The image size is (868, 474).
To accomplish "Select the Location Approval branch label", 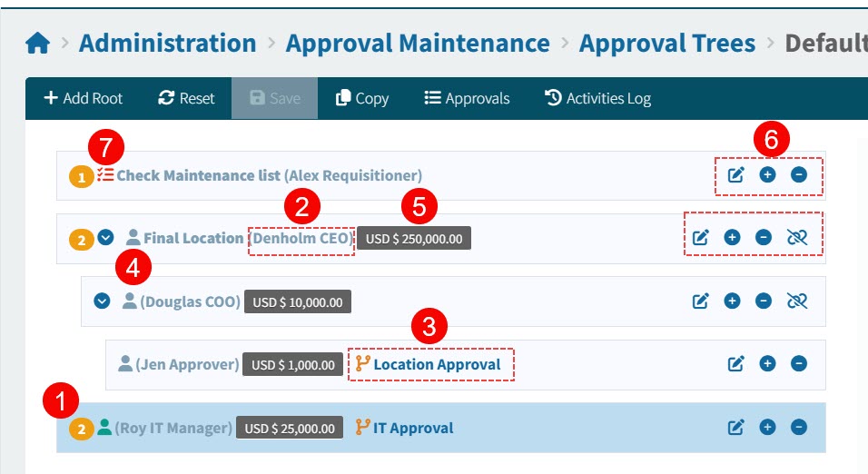I will 437,364.
